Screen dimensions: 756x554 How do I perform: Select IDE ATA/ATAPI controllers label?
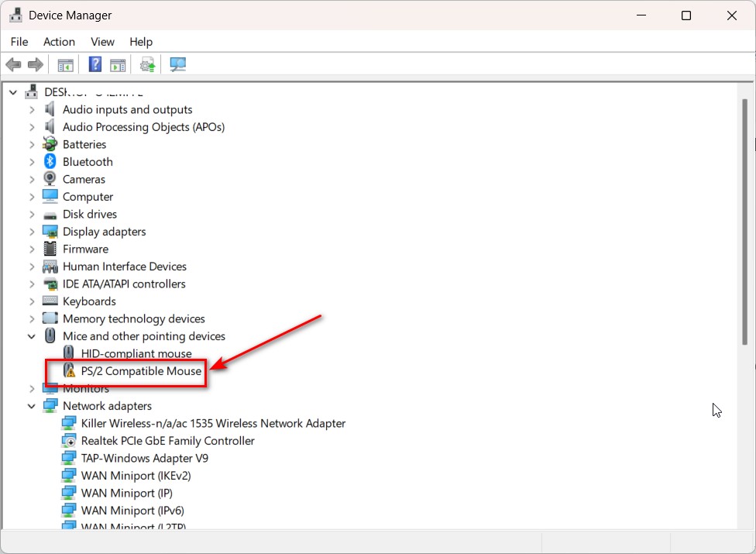tap(124, 284)
